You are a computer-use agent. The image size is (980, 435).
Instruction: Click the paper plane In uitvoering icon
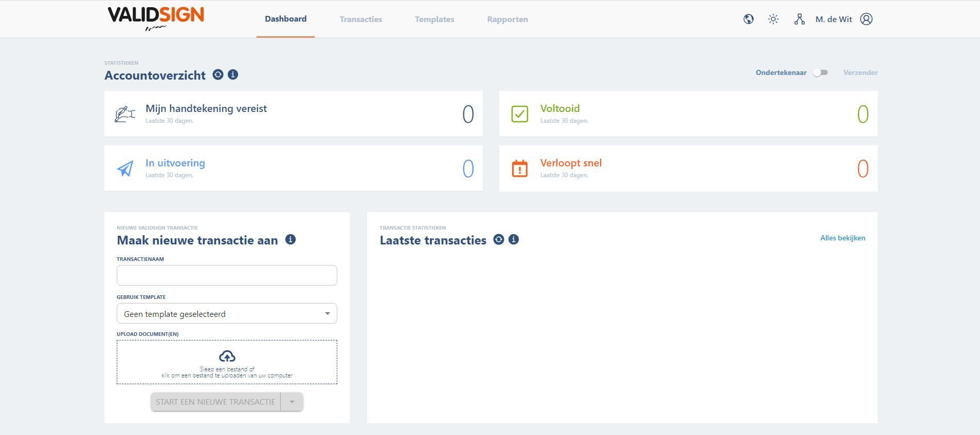(x=125, y=168)
